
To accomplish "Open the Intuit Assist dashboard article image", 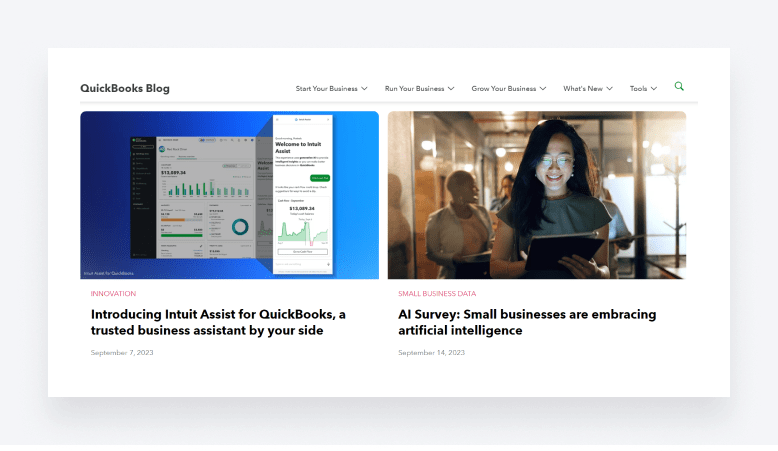I will [x=229, y=195].
